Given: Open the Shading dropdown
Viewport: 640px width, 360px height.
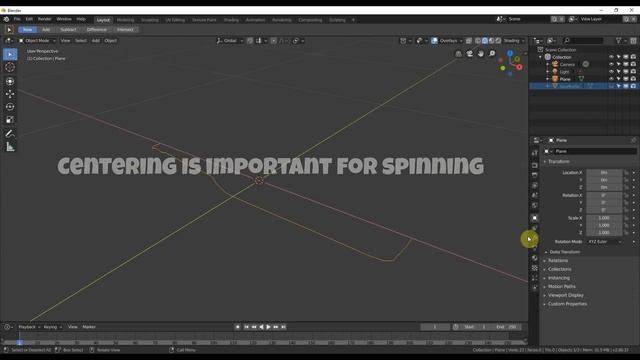Looking at the screenshot, I should tap(514, 41).
